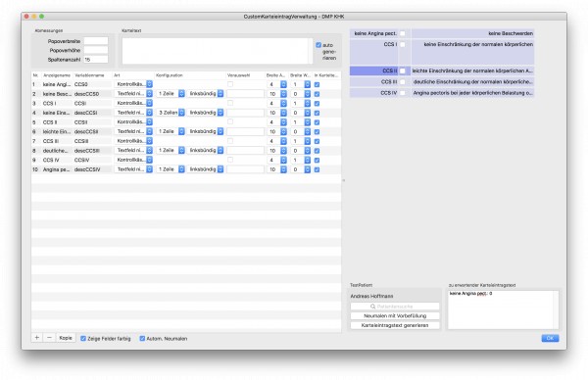Screen dimensions: 588x380
Task: Toggle Zeige Felder farbig checkbox
Action: 83,339
